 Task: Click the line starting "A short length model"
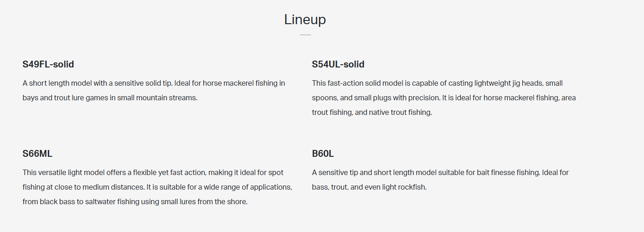point(154,83)
